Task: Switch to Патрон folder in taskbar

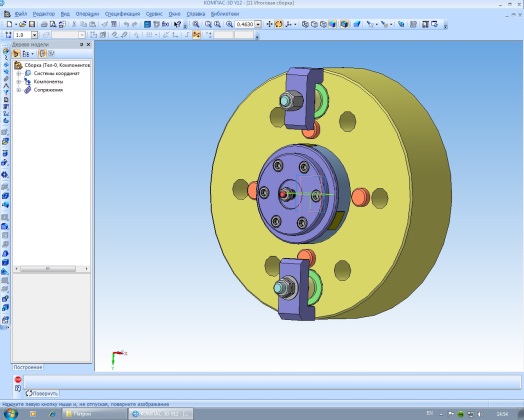Action: 94,414
